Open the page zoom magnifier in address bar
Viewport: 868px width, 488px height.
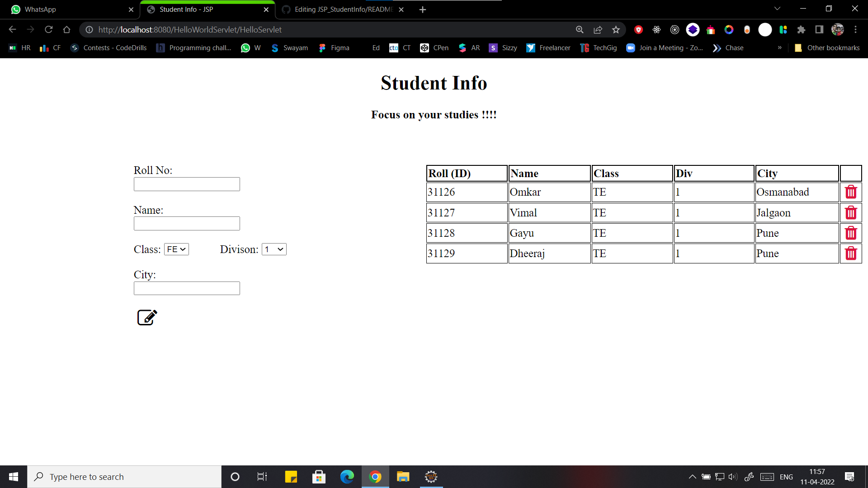(x=580, y=29)
